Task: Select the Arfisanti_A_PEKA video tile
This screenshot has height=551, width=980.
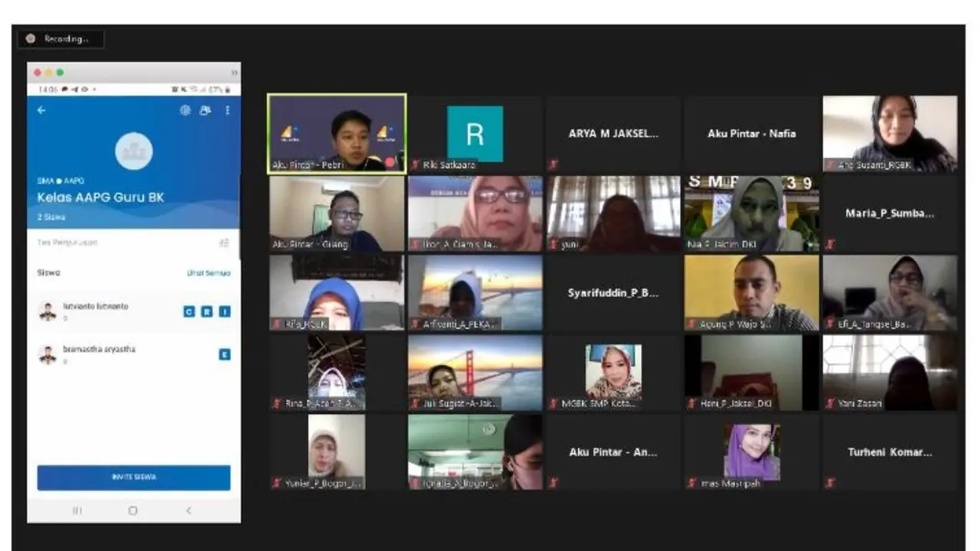Action: click(475, 293)
